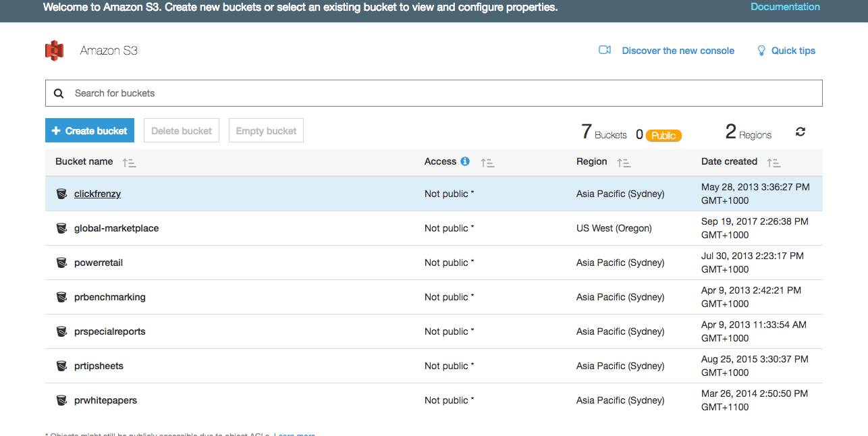This screenshot has width=868, height=436.
Task: Focus the Search for buckets field
Action: point(434,93)
